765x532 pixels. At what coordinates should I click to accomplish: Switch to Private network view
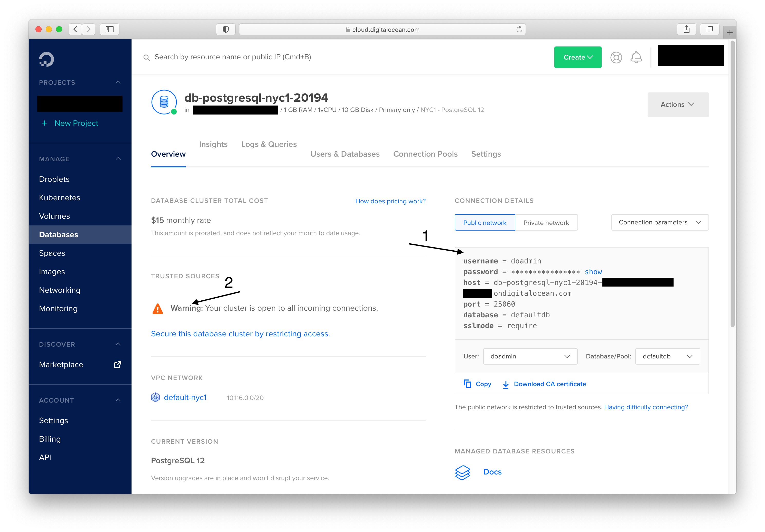point(546,222)
